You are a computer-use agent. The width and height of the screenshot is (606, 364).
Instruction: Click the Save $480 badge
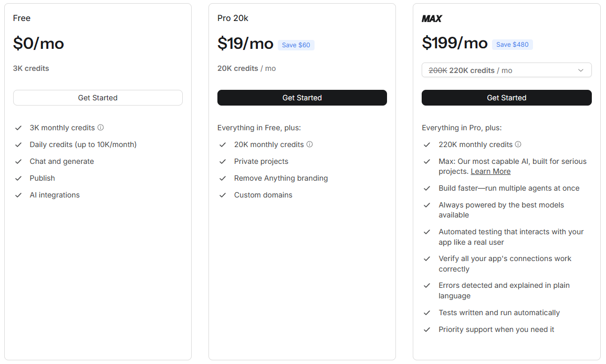[512, 45]
